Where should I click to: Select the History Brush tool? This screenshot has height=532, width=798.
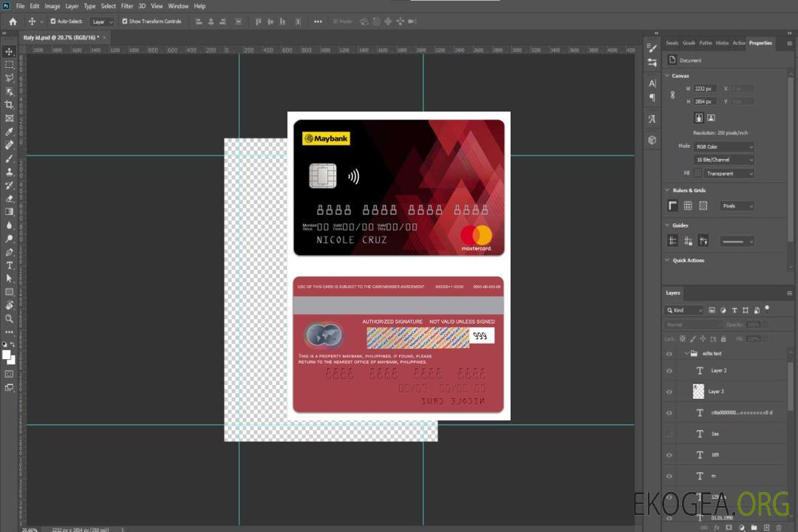(x=9, y=185)
